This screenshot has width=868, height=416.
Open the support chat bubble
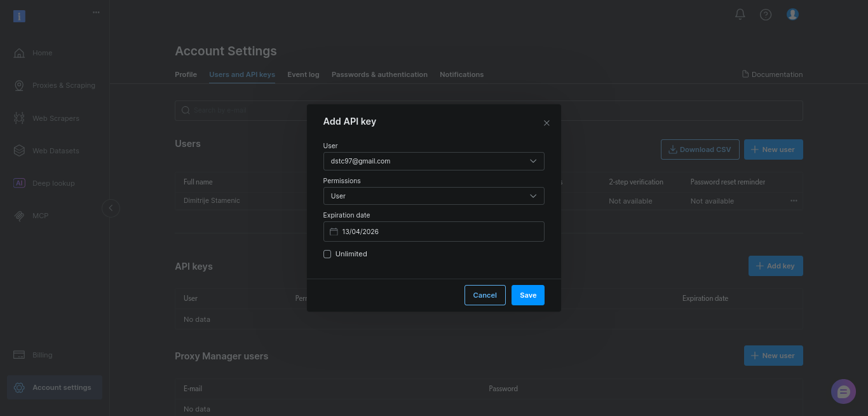coord(843,391)
